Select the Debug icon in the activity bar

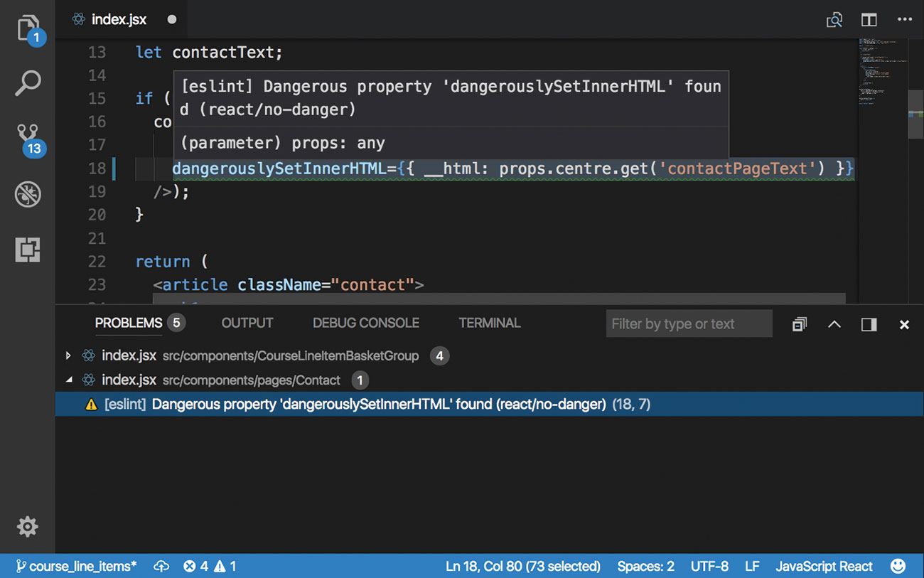(x=27, y=194)
